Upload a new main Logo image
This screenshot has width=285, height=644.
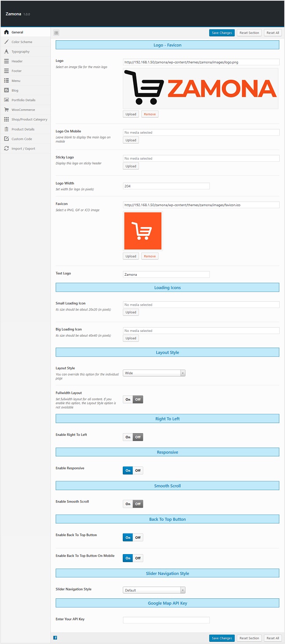click(x=131, y=114)
